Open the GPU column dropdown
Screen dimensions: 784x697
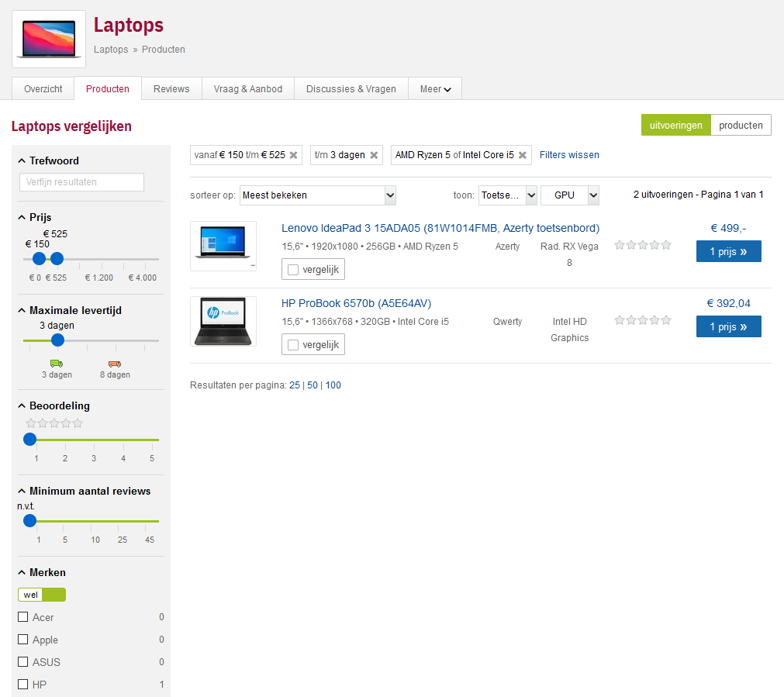tap(569, 195)
